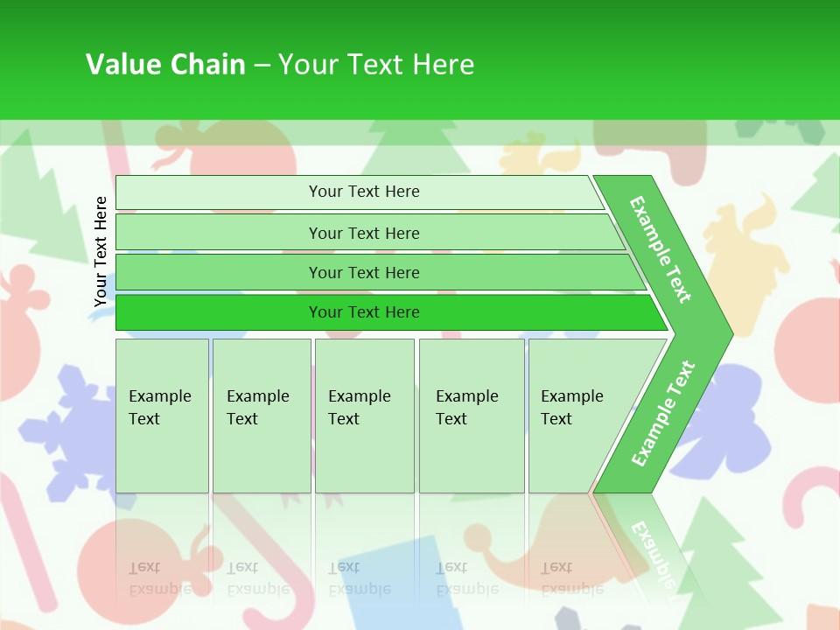
Task: Click the fourth "Example Text" column box
Action: (471, 415)
